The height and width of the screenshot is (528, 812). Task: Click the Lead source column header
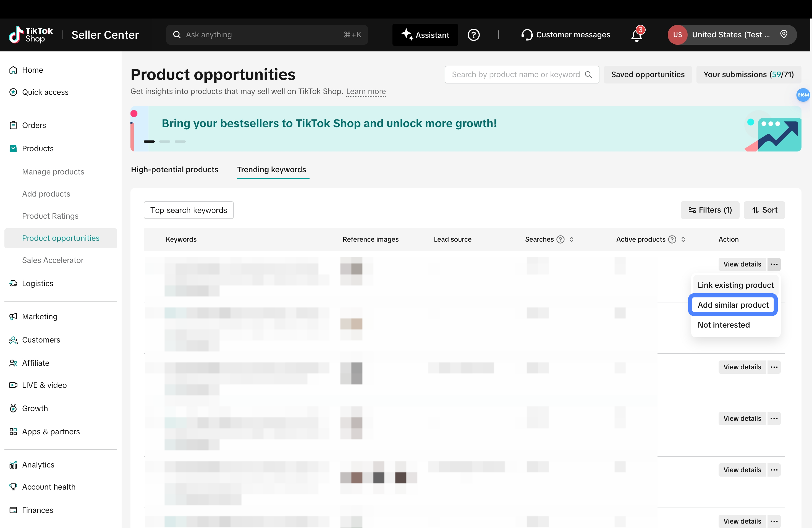pyautogui.click(x=452, y=239)
